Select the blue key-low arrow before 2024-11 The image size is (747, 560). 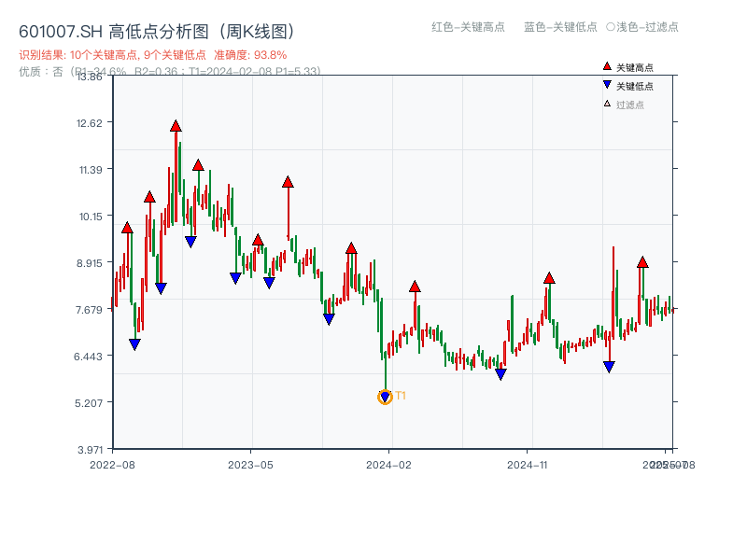click(x=500, y=372)
